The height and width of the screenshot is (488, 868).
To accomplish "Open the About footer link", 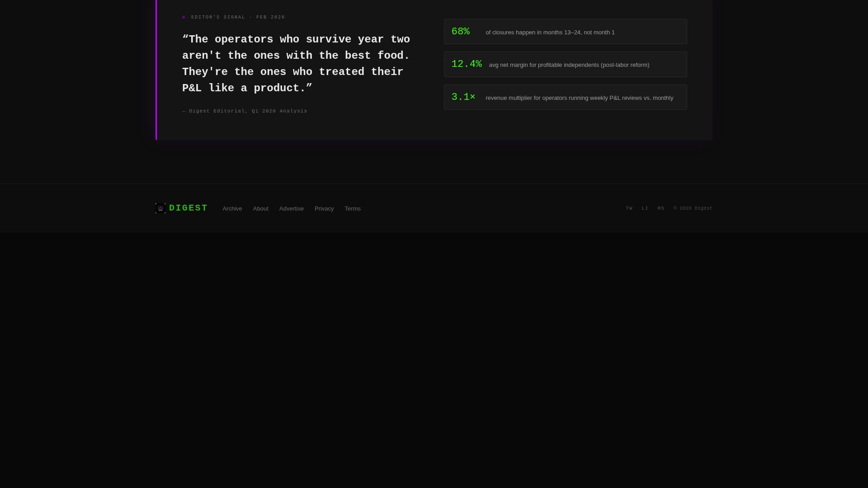I will tap(261, 209).
